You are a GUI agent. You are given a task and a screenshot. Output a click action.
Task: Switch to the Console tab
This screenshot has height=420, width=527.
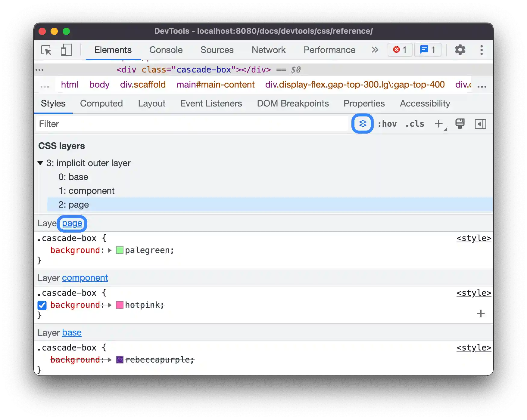(166, 50)
